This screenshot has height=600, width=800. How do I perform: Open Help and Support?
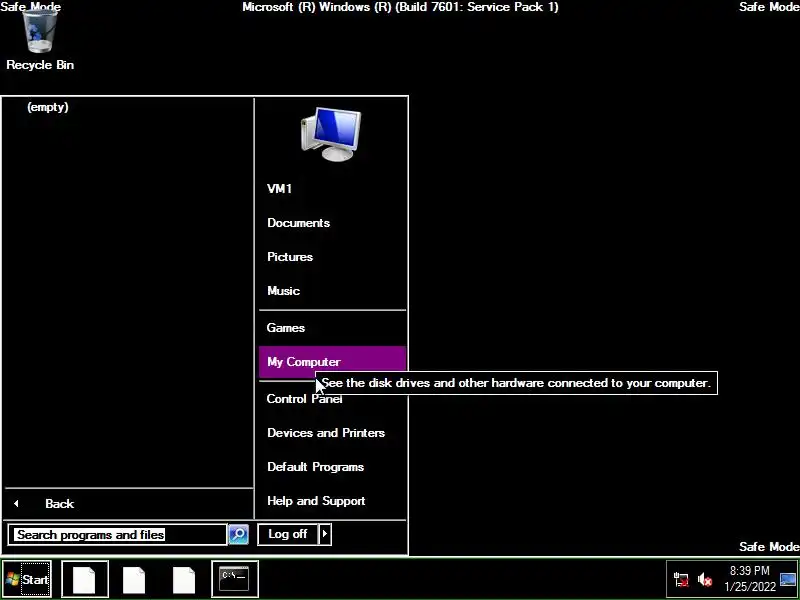[332, 501]
